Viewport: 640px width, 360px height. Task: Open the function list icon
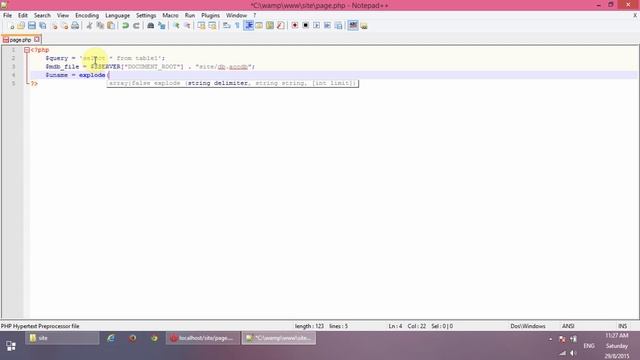point(280,26)
